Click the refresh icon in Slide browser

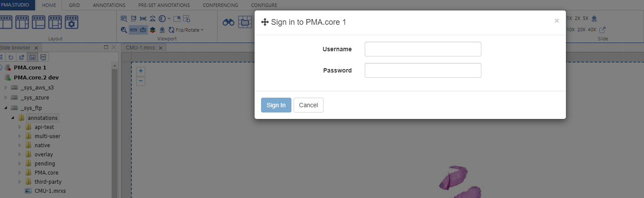pyautogui.click(x=11, y=57)
